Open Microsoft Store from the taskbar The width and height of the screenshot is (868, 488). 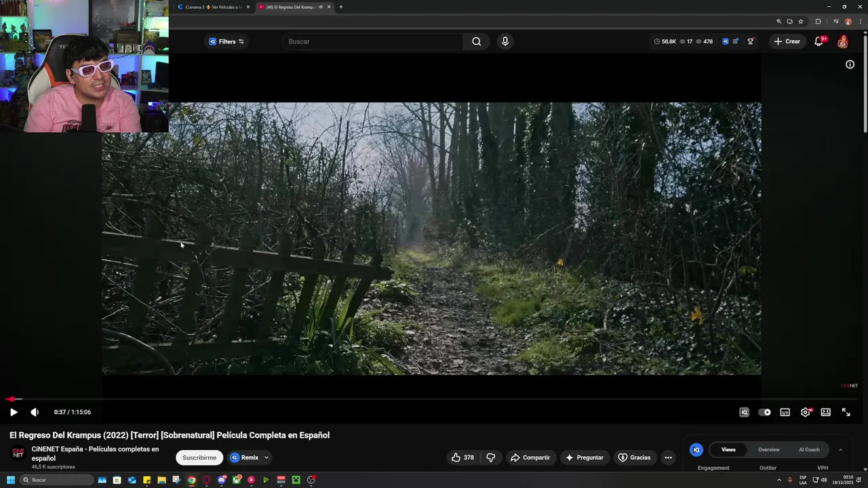click(117, 480)
